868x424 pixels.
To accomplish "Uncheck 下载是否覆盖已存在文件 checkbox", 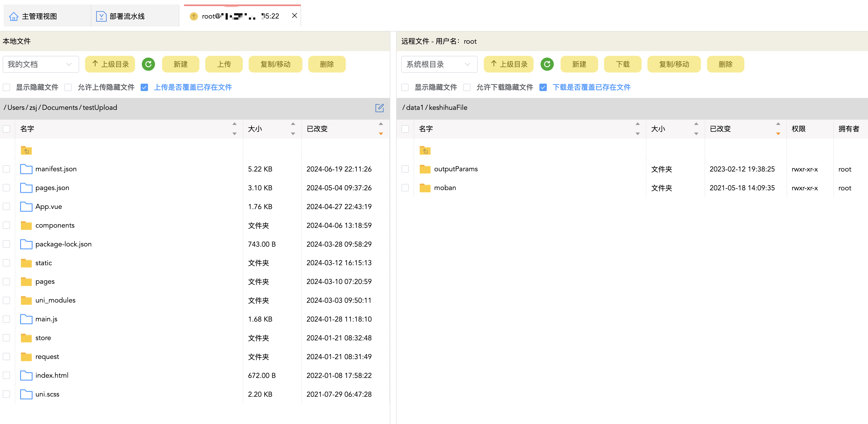I will tap(543, 88).
